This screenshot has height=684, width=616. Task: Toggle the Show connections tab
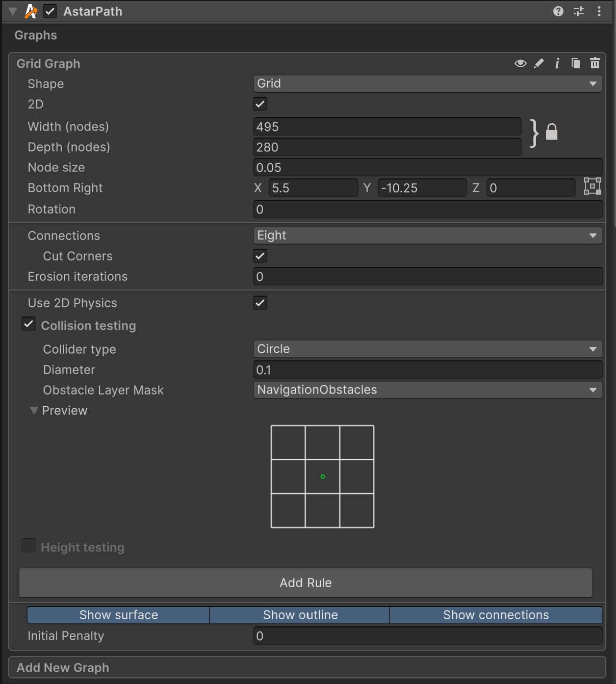[496, 615]
